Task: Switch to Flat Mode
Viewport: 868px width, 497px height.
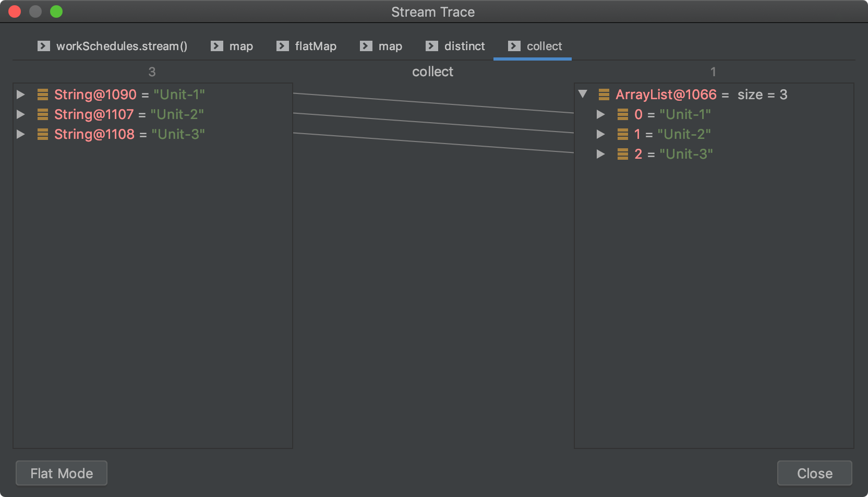Action: (62, 473)
